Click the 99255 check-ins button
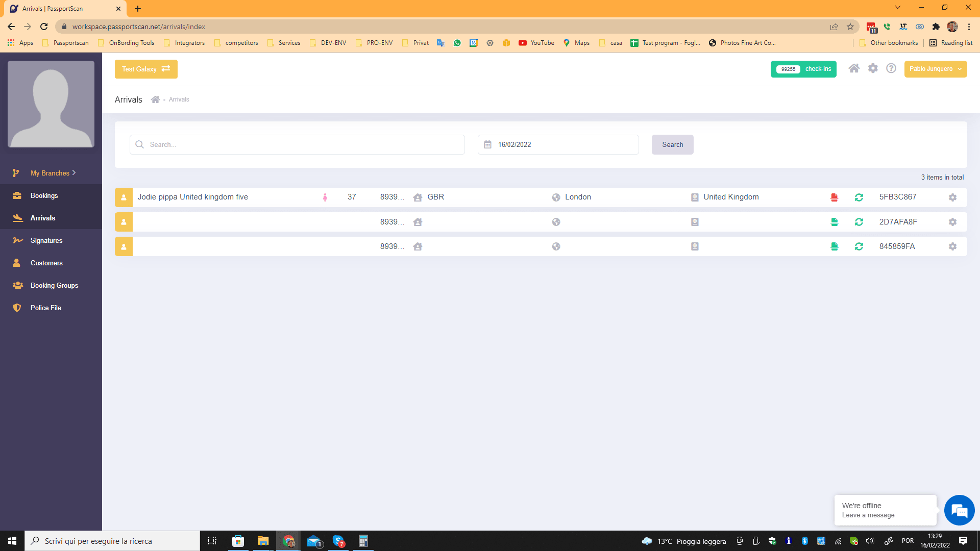The width and height of the screenshot is (980, 551). 803,69
